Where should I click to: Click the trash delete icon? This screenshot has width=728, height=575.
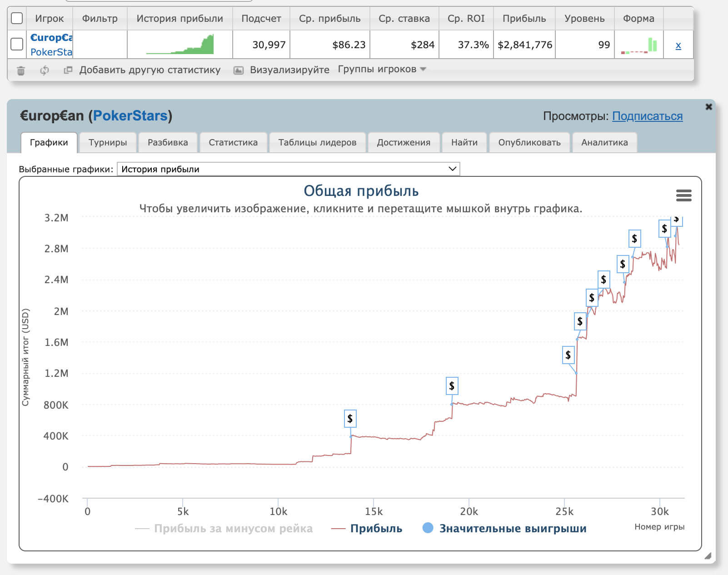(x=21, y=70)
